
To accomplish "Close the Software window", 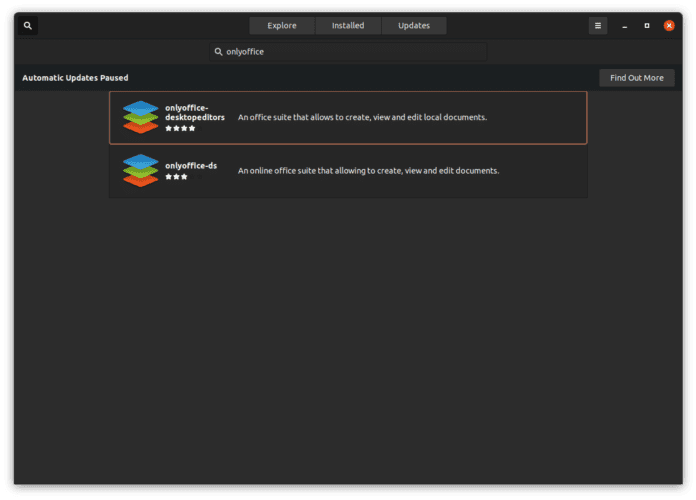I will pos(669,26).
